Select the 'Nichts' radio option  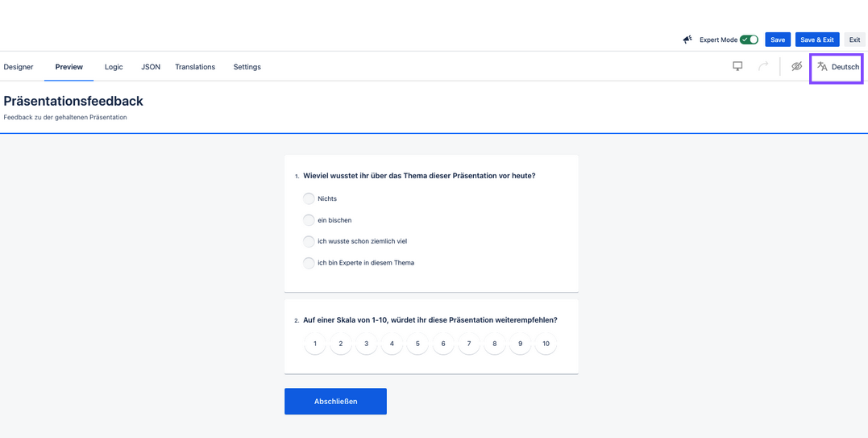[x=309, y=198]
